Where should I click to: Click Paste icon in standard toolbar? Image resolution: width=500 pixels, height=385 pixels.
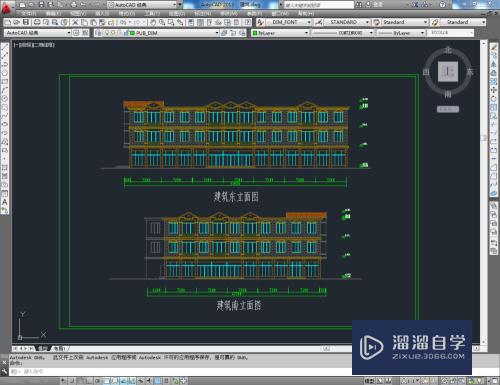point(93,22)
